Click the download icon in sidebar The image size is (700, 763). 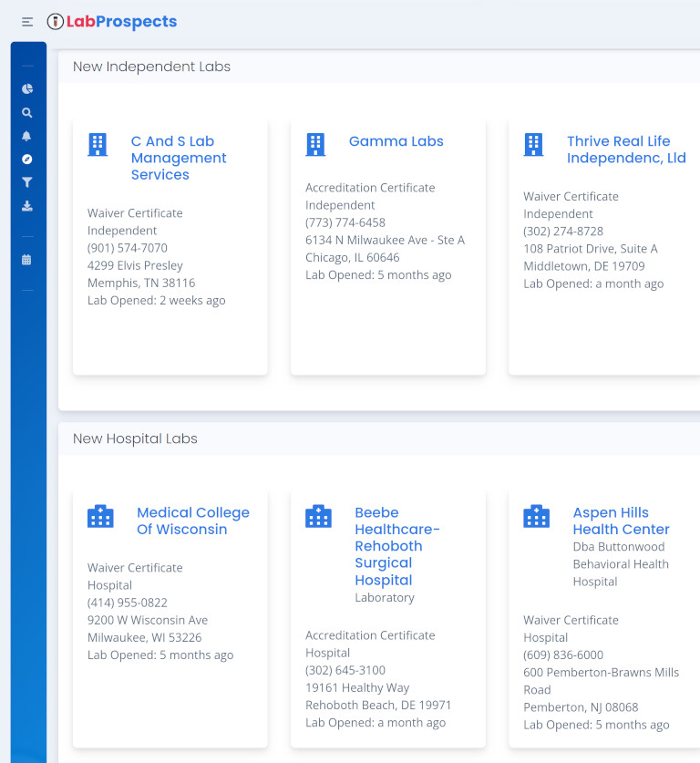[x=27, y=206]
